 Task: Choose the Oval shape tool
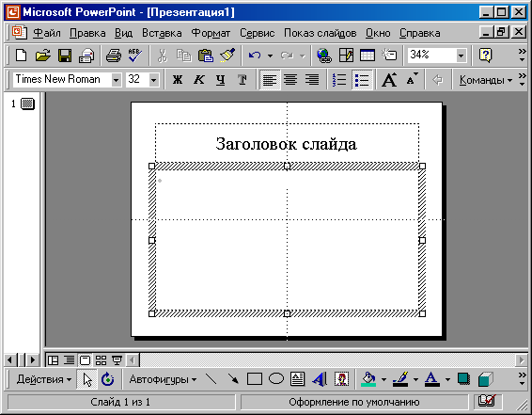(x=276, y=378)
